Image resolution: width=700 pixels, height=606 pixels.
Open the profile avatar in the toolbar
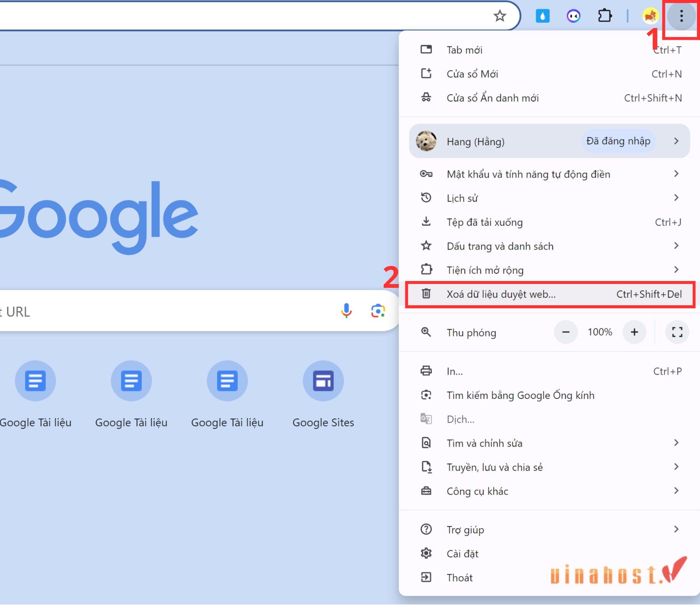click(x=650, y=16)
